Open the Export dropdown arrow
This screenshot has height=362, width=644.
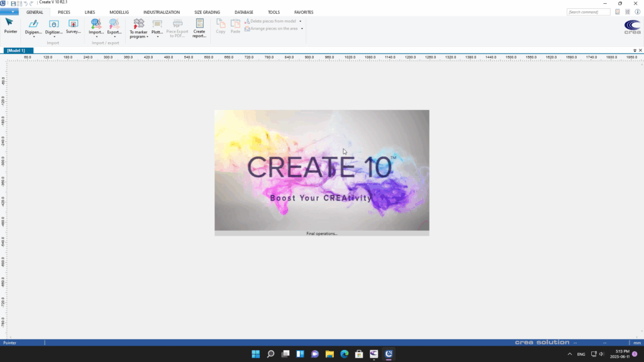114,37
